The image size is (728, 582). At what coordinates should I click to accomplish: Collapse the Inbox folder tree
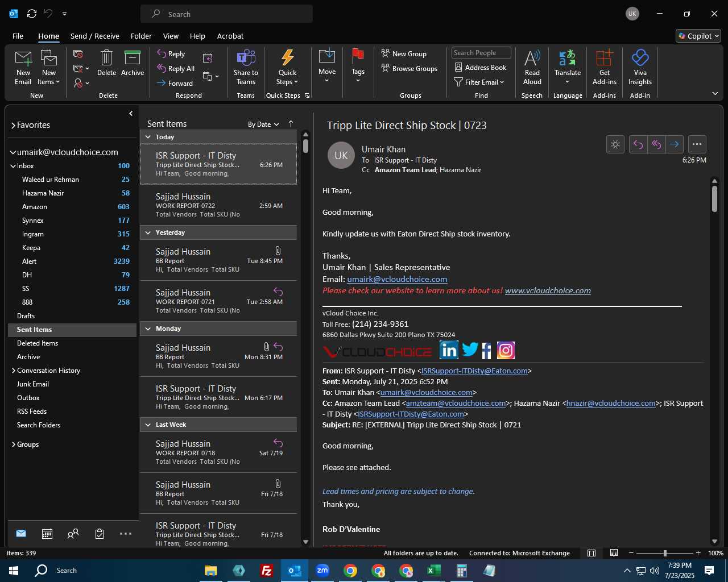click(13, 166)
